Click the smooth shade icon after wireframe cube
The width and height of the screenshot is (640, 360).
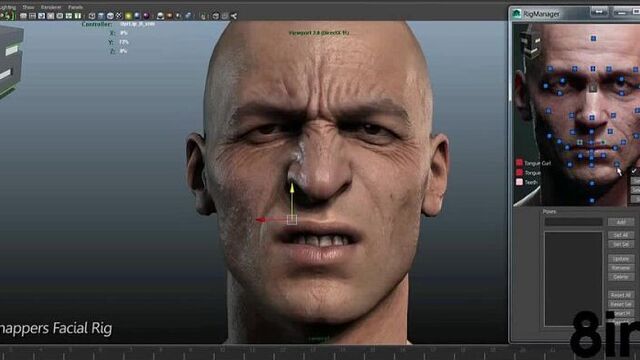101,16
